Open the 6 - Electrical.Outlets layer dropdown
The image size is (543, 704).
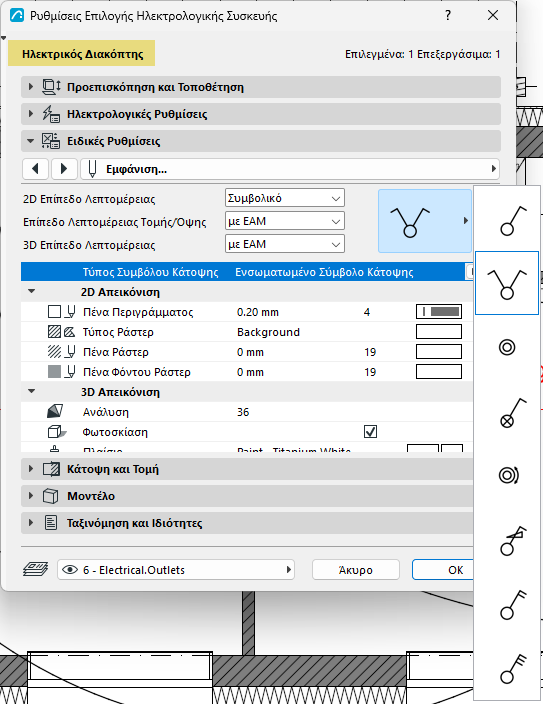[x=176, y=570]
